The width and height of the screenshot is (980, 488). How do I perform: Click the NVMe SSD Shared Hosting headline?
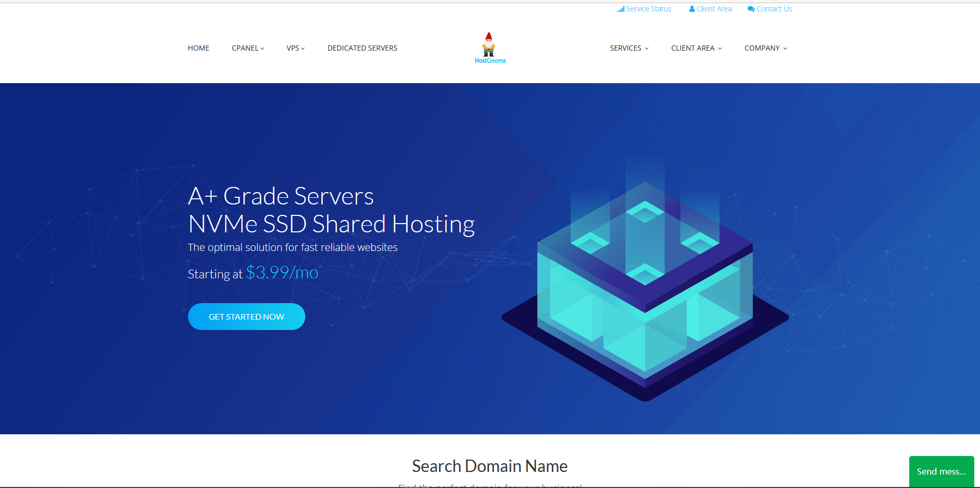(x=331, y=224)
